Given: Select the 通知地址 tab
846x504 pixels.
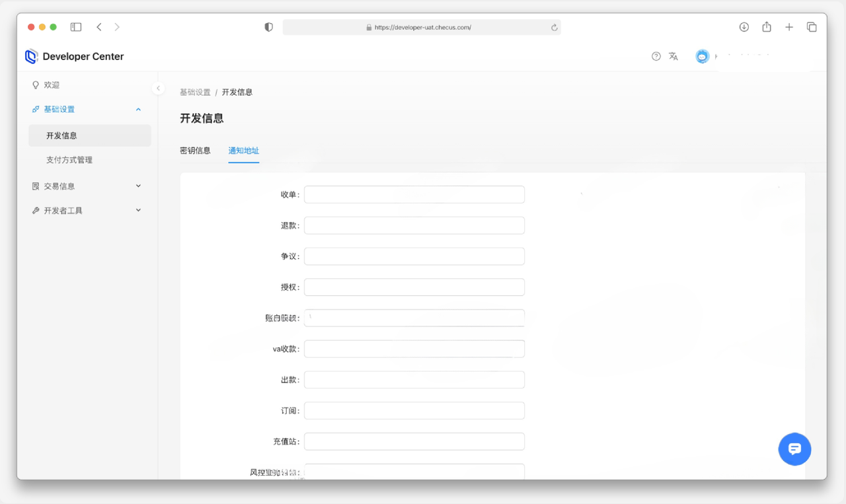Looking at the screenshot, I should click(x=244, y=151).
